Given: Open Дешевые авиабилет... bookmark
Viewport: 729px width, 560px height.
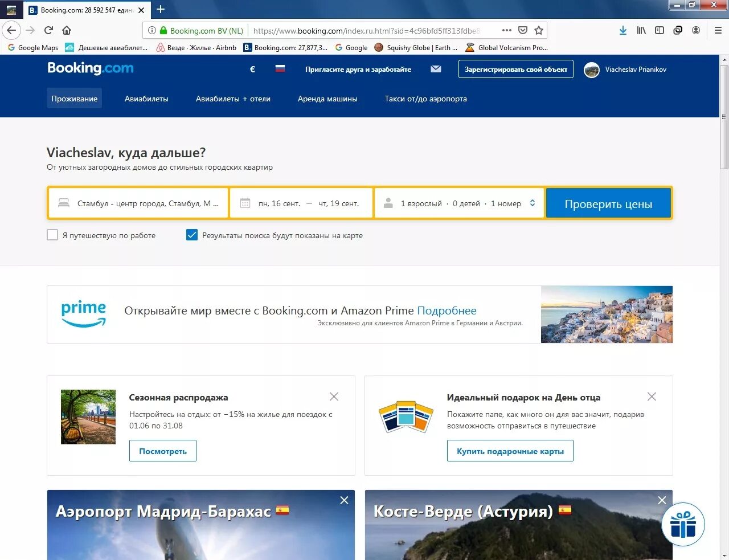Looking at the screenshot, I should (x=107, y=48).
